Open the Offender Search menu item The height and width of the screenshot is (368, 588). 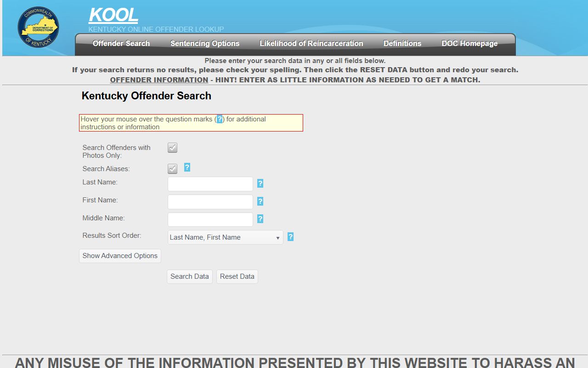pyautogui.click(x=121, y=44)
